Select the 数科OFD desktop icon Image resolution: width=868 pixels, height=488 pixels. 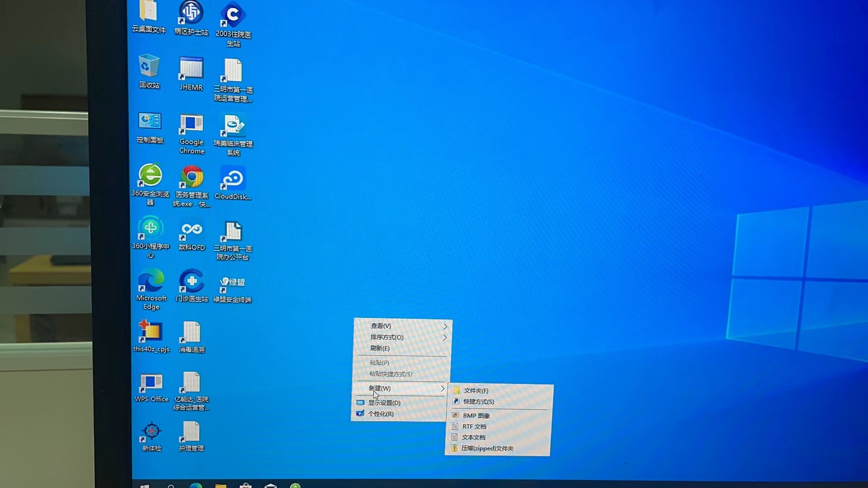(x=192, y=230)
